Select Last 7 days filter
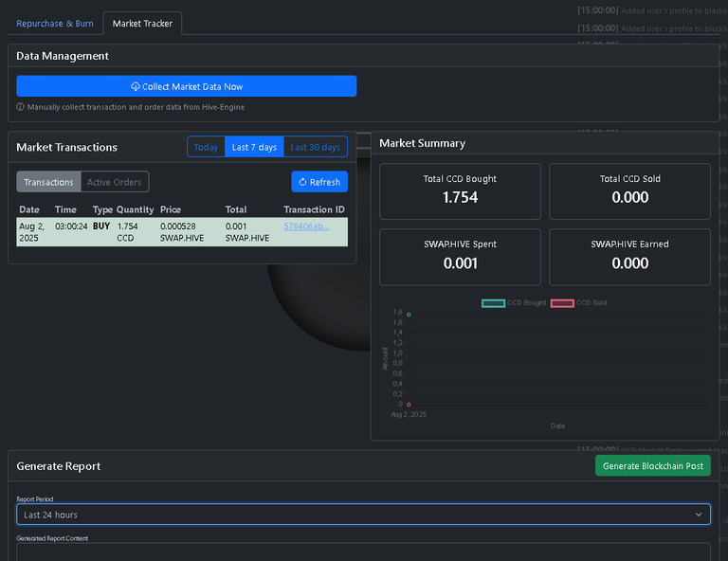The image size is (728, 561). (x=254, y=147)
